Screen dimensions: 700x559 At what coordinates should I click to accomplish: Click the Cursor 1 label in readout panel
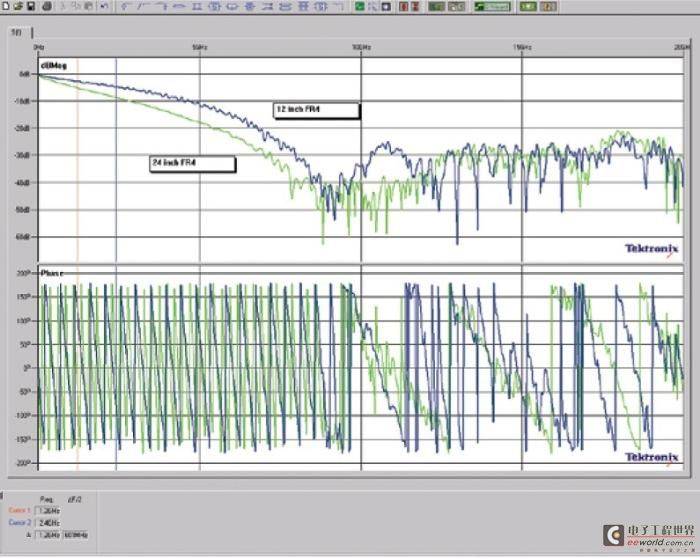(x=19, y=510)
